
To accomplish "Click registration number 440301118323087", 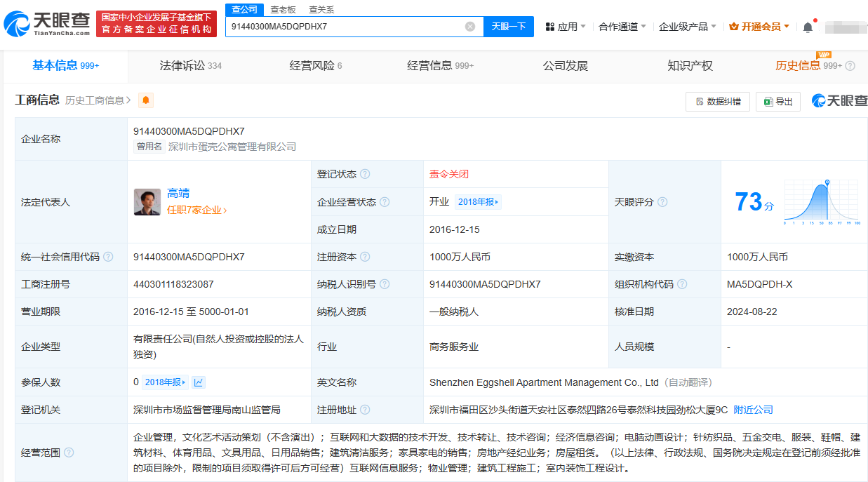I will 173,284.
